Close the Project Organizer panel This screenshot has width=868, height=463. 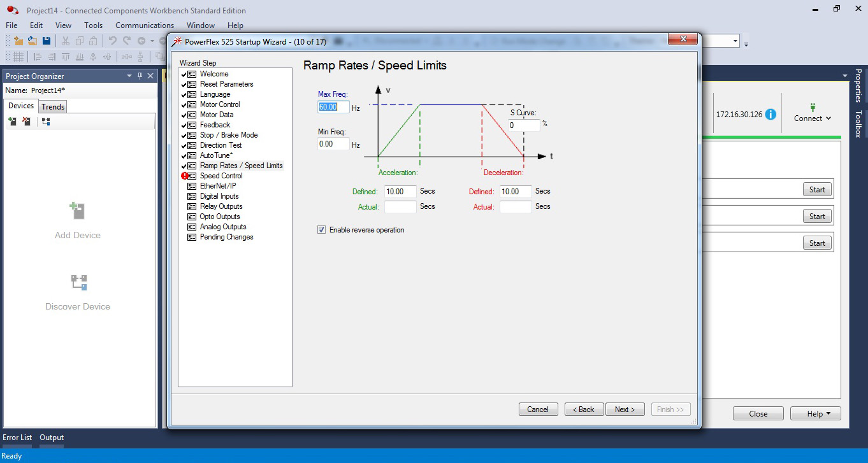[150, 76]
